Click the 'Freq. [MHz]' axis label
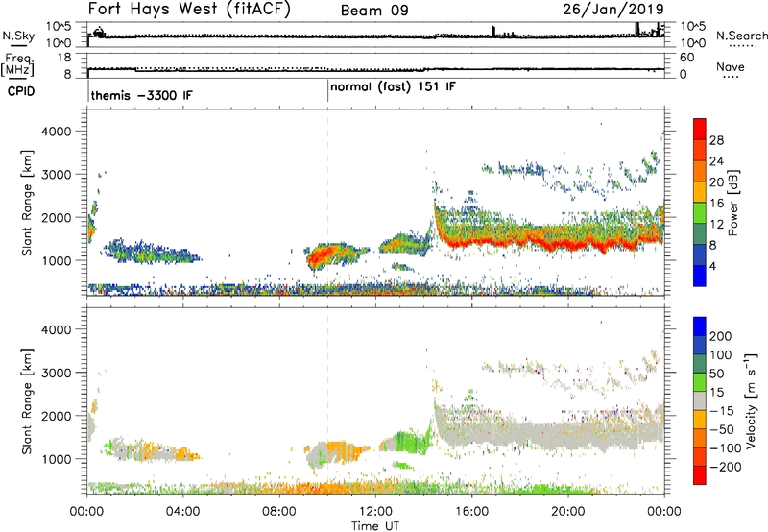The image size is (768, 532). 17,65
